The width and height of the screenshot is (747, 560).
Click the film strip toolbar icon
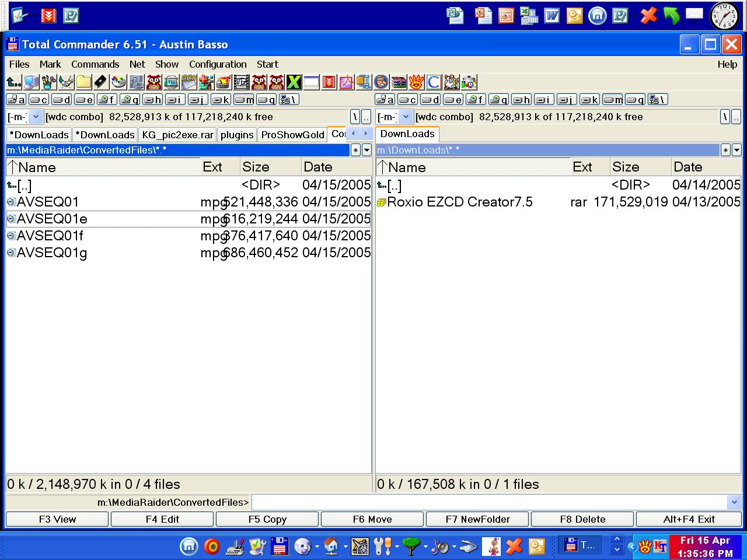tap(241, 82)
